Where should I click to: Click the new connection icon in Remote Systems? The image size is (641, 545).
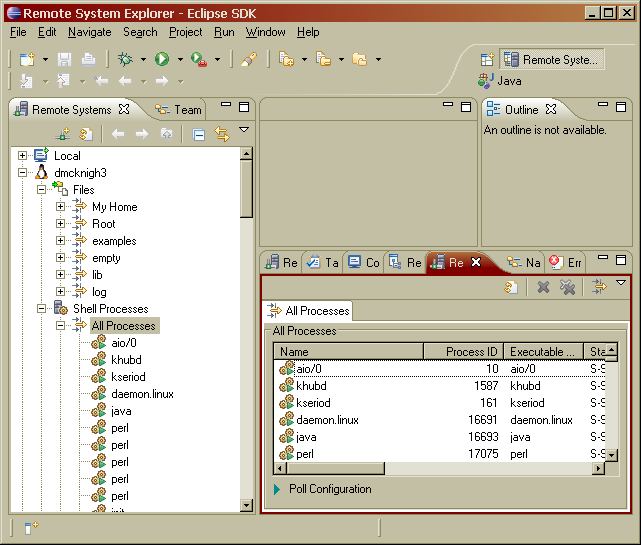(63, 134)
